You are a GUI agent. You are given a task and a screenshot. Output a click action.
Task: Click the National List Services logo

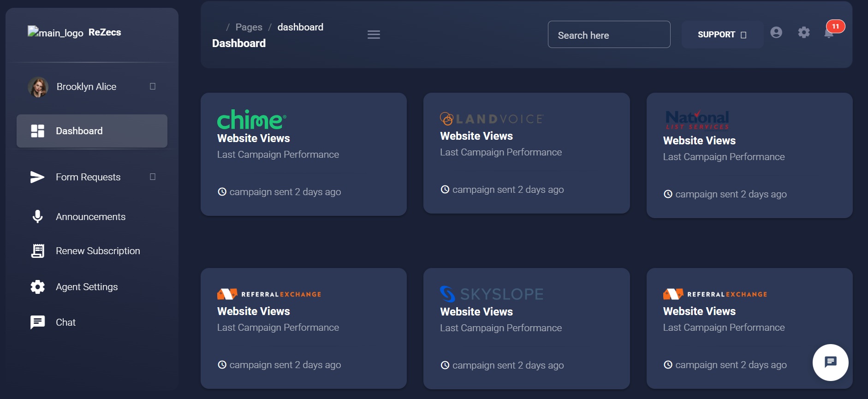coord(697,120)
